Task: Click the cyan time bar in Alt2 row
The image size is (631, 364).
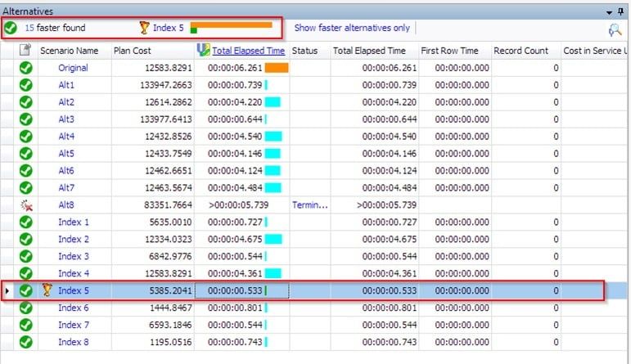Action: pos(273,102)
